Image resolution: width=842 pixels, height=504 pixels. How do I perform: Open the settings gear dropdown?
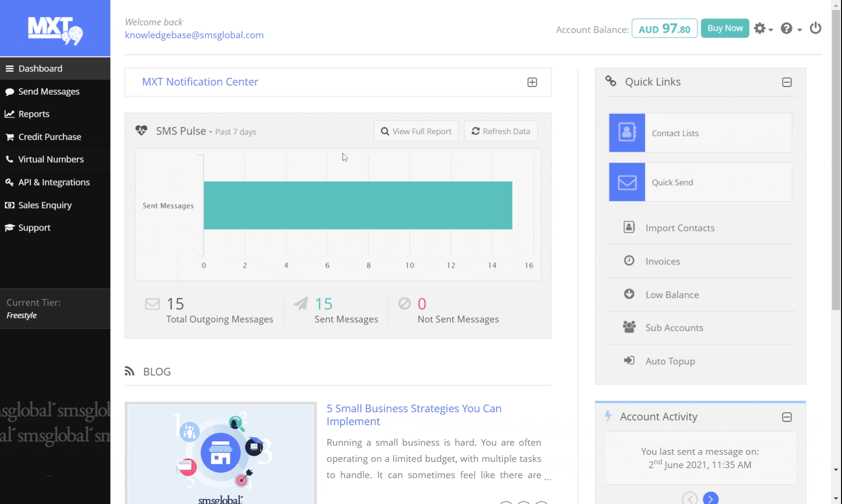[x=763, y=29]
